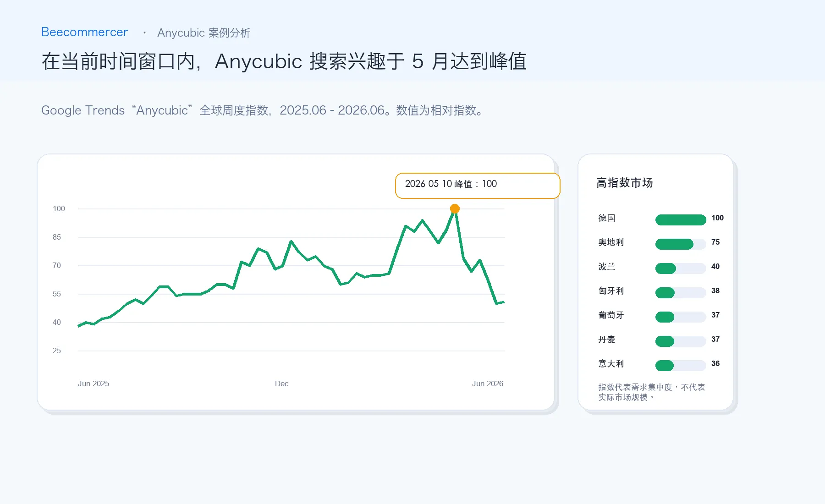Viewport: 825px width, 504px height.
Task: Click the value 38 next to 匈牙利
Action: 715,290
